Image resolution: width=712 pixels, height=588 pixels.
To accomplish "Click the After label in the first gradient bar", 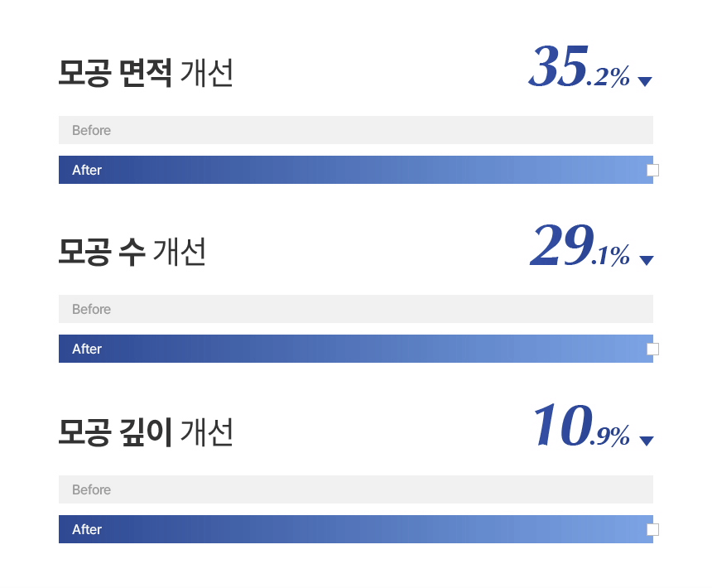I will (x=87, y=171).
